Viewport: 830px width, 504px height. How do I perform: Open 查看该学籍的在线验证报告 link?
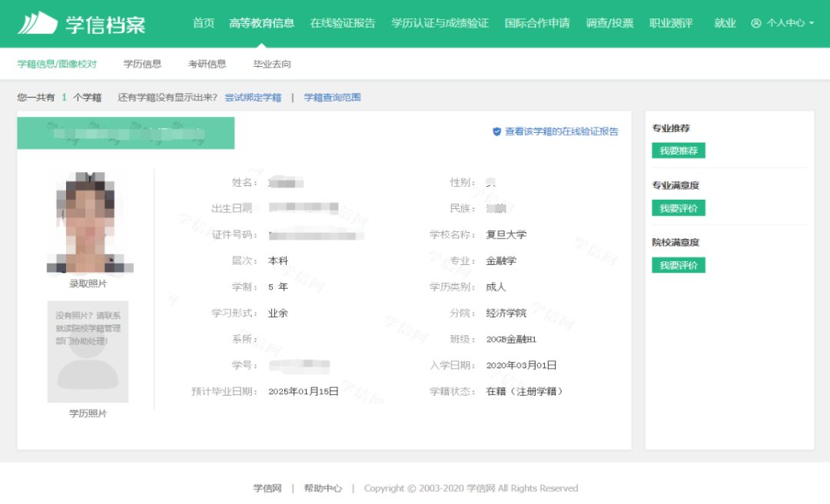pos(561,131)
